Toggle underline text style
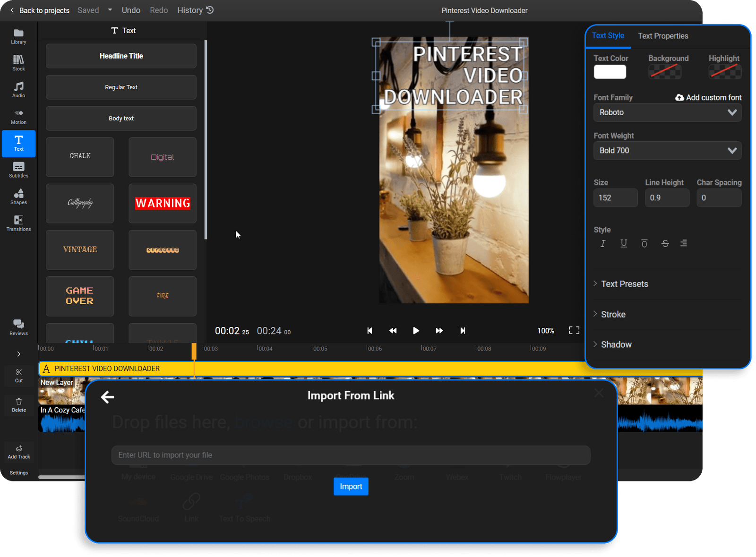The image size is (756, 557). [x=624, y=243]
